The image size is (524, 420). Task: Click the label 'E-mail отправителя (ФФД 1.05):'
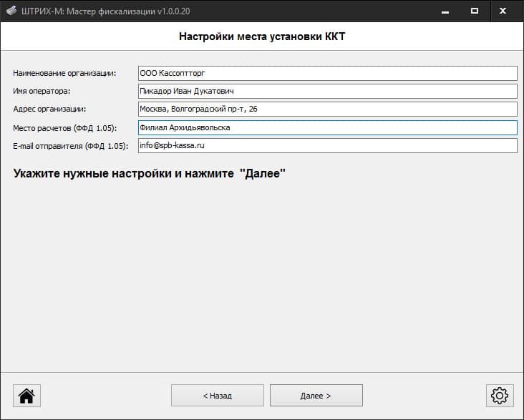pos(71,146)
